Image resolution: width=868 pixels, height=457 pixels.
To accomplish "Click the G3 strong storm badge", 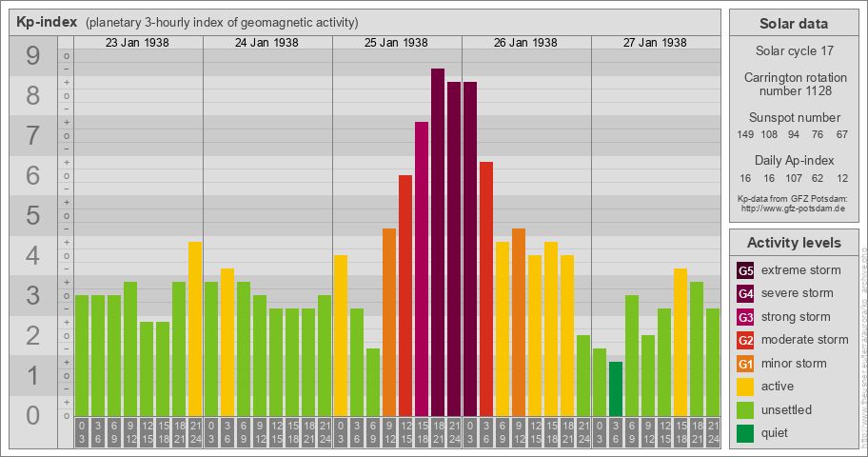I will [x=745, y=317].
